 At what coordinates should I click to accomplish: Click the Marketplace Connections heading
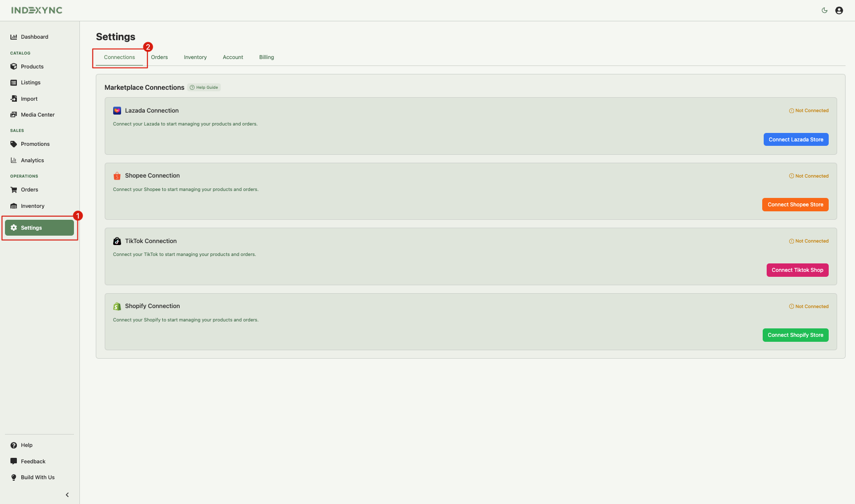(x=144, y=87)
